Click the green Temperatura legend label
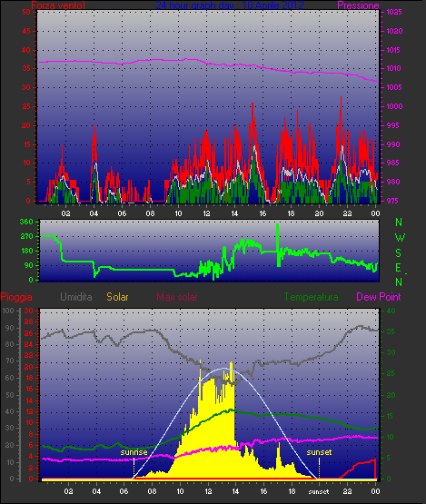 click(x=311, y=297)
